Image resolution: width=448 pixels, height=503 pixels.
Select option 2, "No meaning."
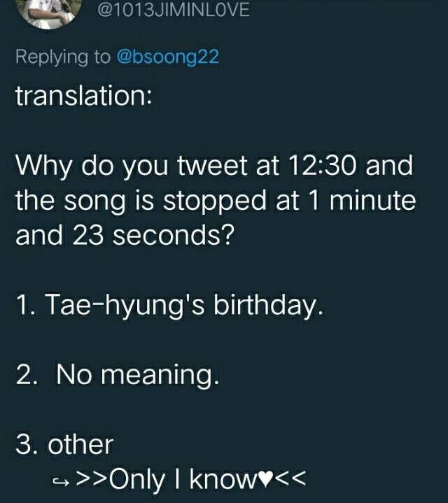(x=118, y=376)
